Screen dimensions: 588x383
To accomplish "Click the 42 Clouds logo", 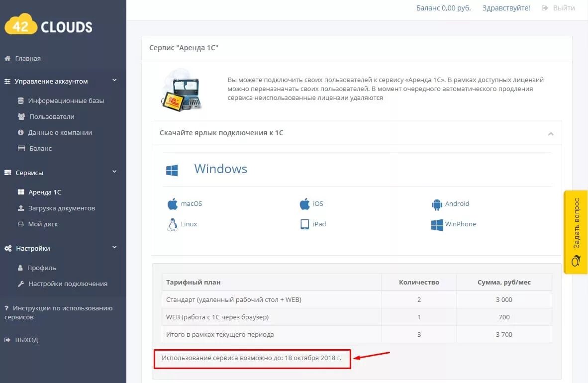I will coord(48,24).
